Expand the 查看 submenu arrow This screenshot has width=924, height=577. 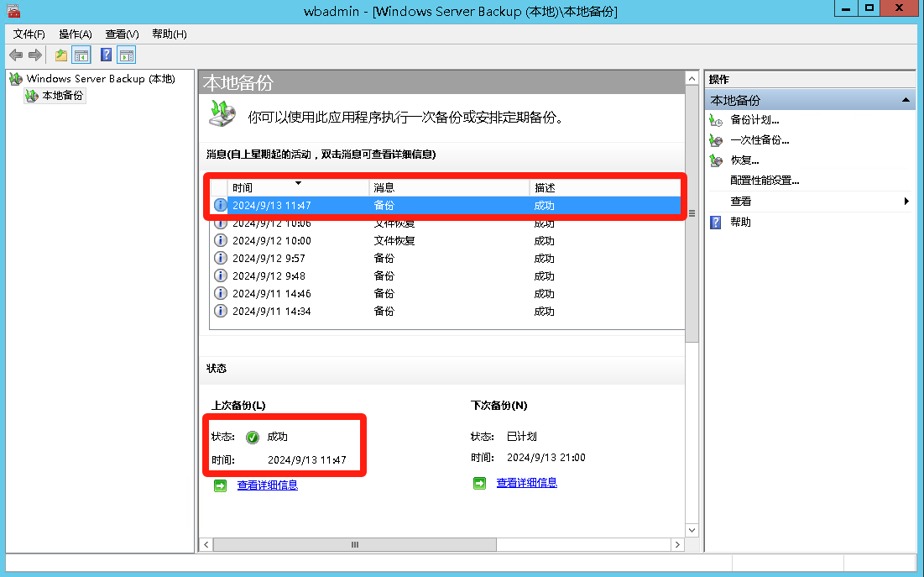click(x=906, y=202)
